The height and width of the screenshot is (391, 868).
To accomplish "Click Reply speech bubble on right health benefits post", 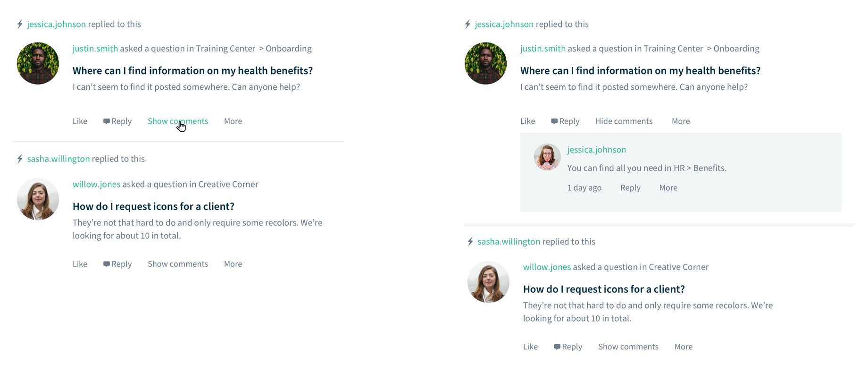I will [x=554, y=121].
